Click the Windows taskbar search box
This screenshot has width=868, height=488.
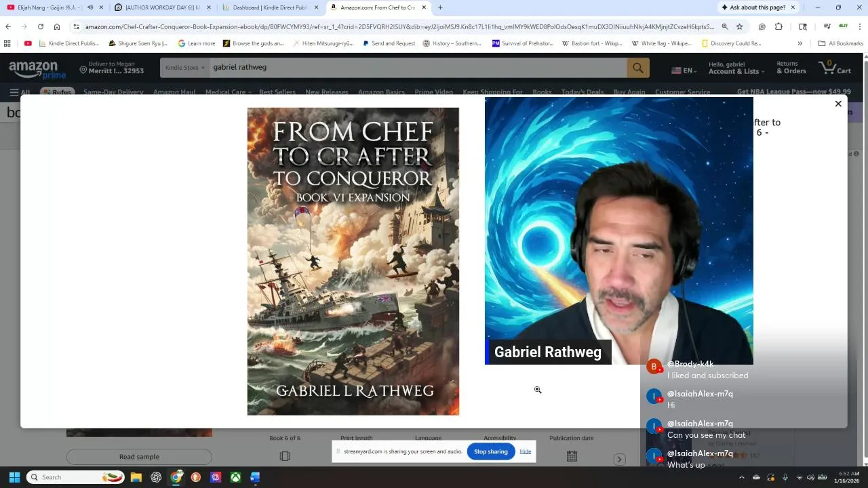[75, 477]
